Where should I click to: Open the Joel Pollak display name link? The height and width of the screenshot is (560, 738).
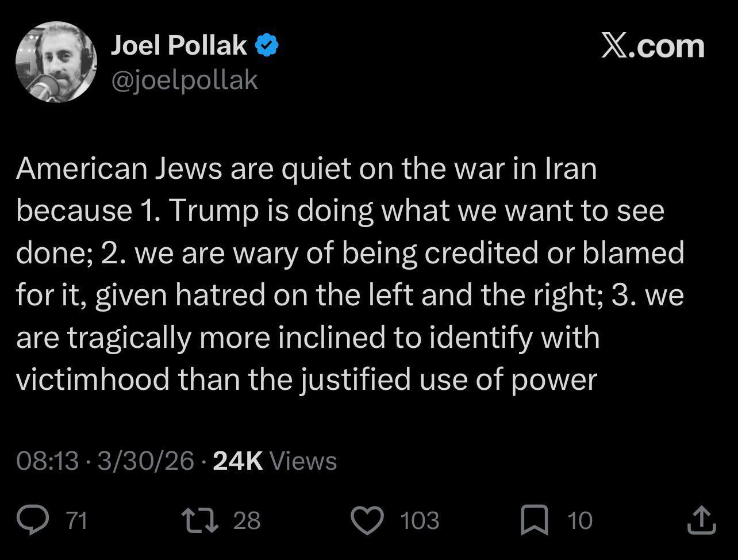[179, 45]
